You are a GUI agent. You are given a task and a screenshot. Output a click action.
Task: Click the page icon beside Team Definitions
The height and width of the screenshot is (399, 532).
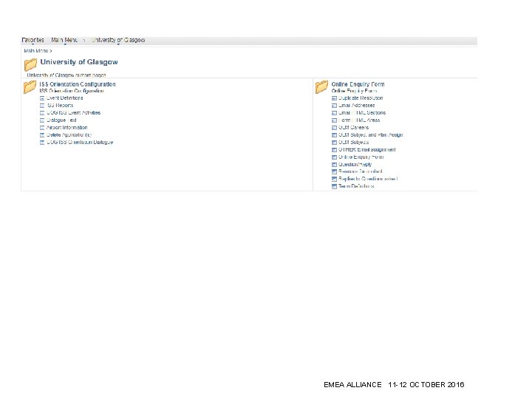coord(334,187)
